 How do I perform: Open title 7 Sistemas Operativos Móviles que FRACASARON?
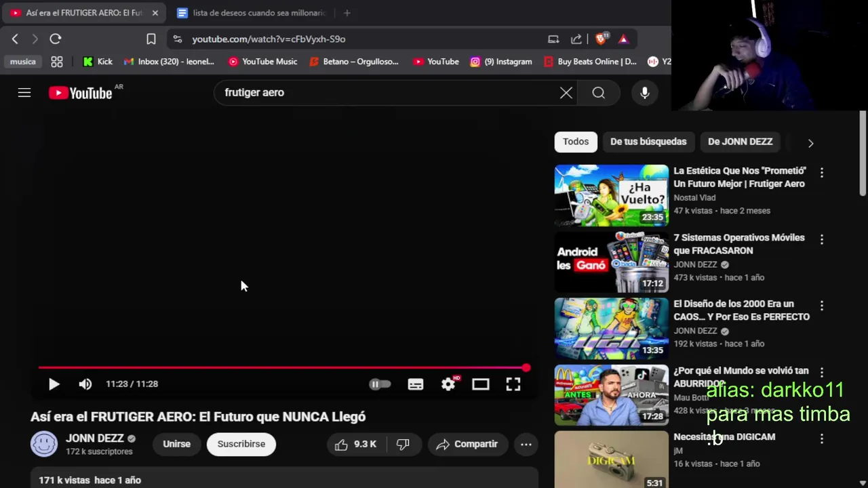[x=739, y=244]
